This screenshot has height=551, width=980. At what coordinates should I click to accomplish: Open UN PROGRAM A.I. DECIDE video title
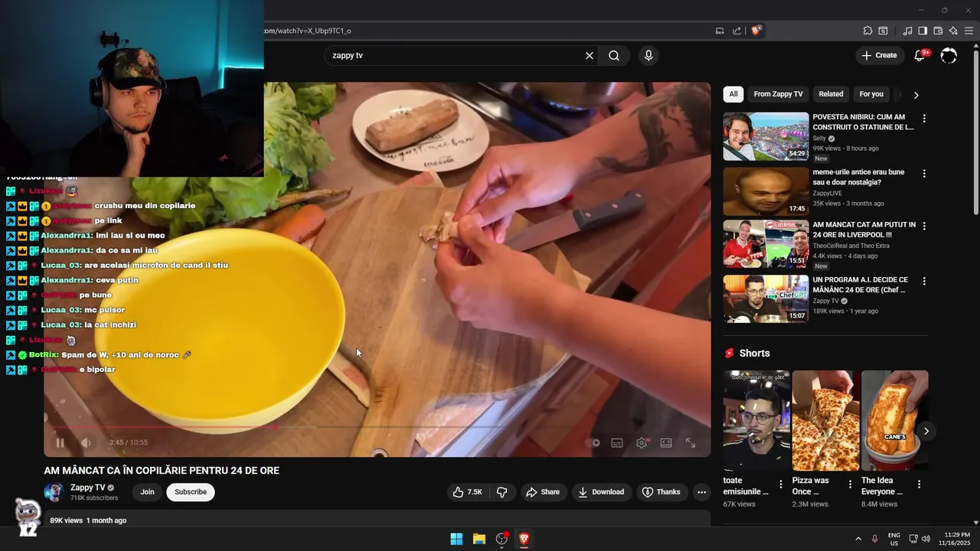[x=860, y=285]
